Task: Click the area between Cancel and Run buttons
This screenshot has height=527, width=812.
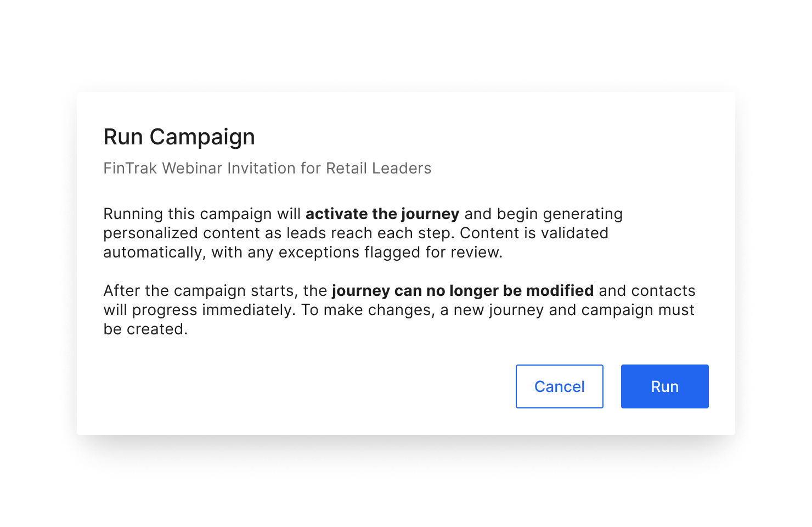Action: [x=612, y=386]
